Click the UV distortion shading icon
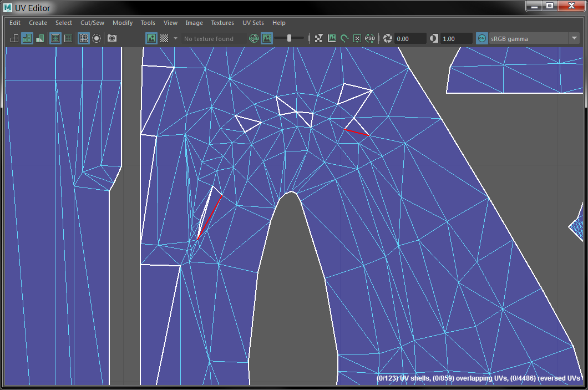Image resolution: width=588 pixels, height=390 pixels. (x=40, y=38)
